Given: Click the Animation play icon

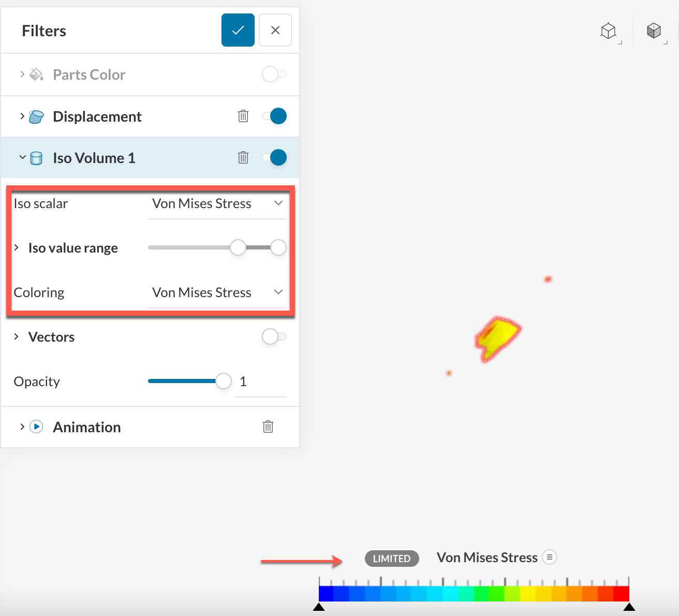Looking at the screenshot, I should tap(36, 427).
